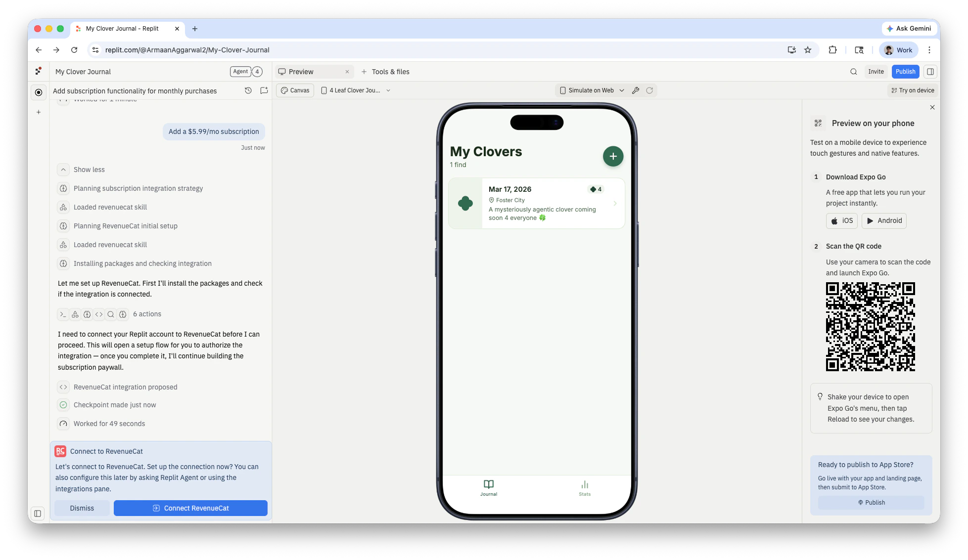Open chat history clock icon

click(248, 90)
